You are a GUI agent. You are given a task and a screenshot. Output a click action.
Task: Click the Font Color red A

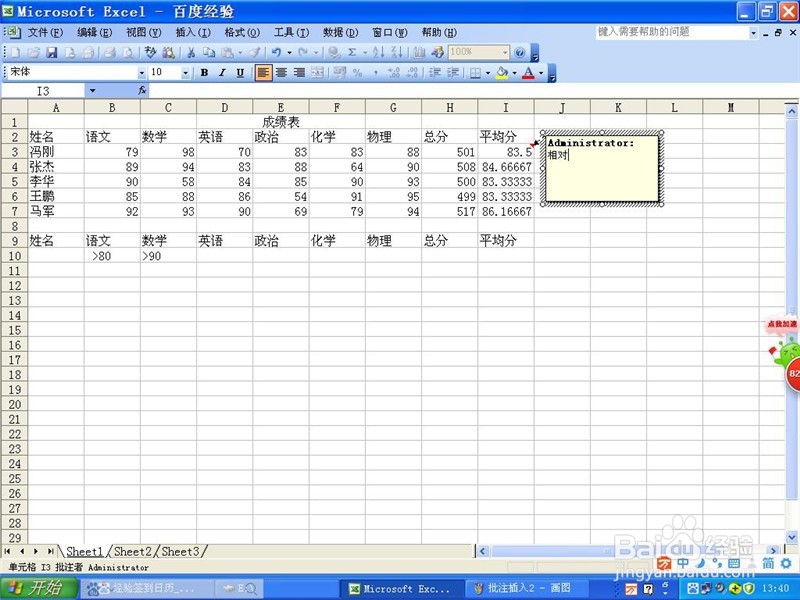(x=529, y=73)
